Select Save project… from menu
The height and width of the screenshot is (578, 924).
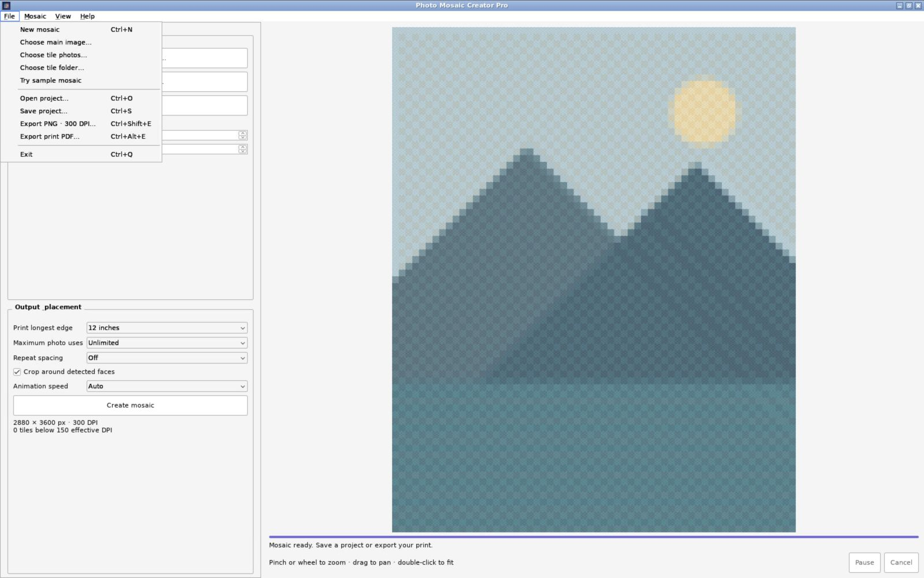(81, 111)
